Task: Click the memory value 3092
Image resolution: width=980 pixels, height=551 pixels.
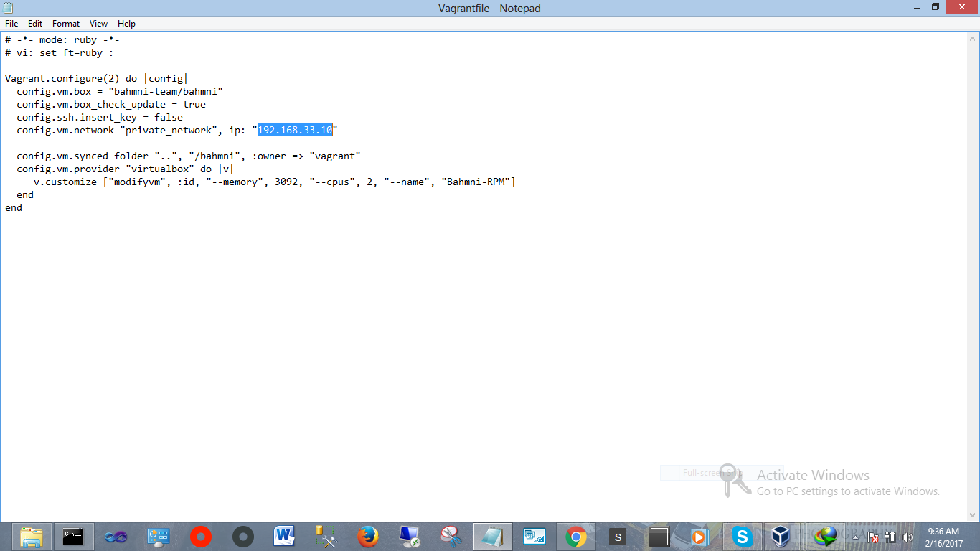Action: pos(286,182)
